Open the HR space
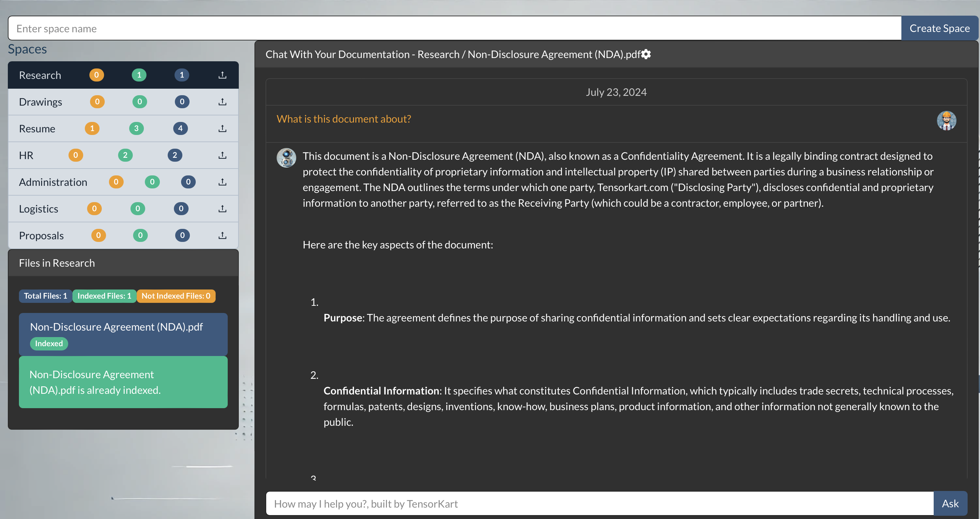This screenshot has width=980, height=519. 26,155
